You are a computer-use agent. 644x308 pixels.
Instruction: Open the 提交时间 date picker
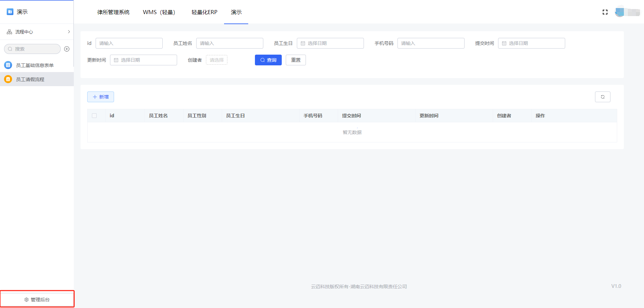pyautogui.click(x=531, y=43)
